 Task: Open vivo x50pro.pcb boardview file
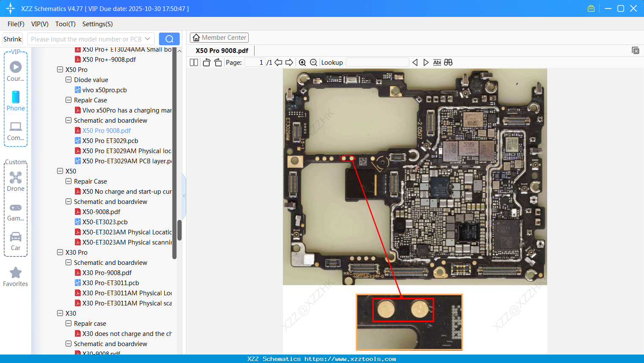tap(104, 90)
